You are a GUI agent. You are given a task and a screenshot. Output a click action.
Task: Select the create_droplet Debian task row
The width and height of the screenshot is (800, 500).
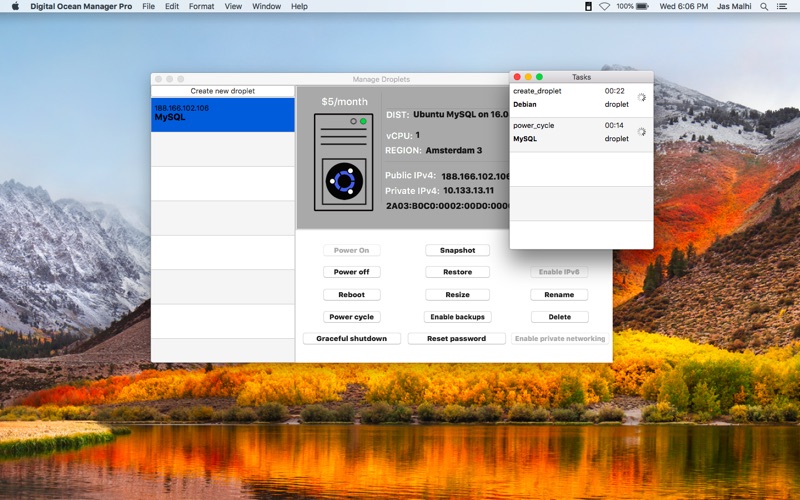coord(581,100)
